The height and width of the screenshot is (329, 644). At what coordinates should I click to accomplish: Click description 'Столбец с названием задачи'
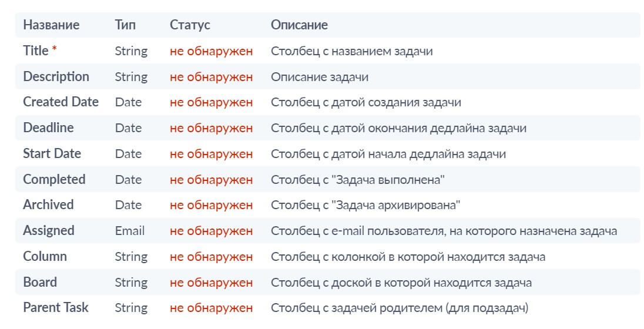351,51
